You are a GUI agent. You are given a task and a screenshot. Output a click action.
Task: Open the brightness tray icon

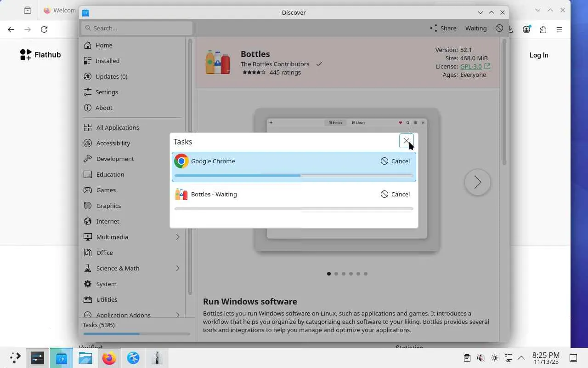tap(494, 358)
